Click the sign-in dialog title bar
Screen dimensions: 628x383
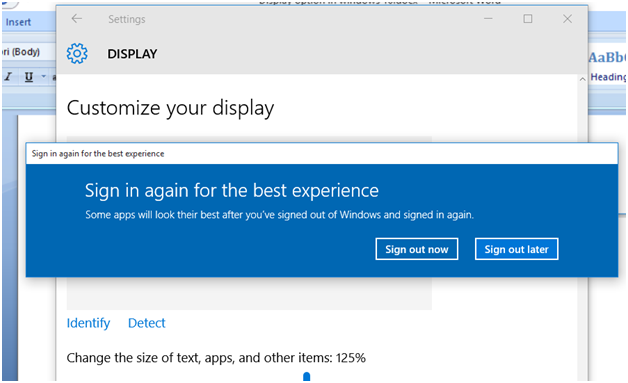322,153
